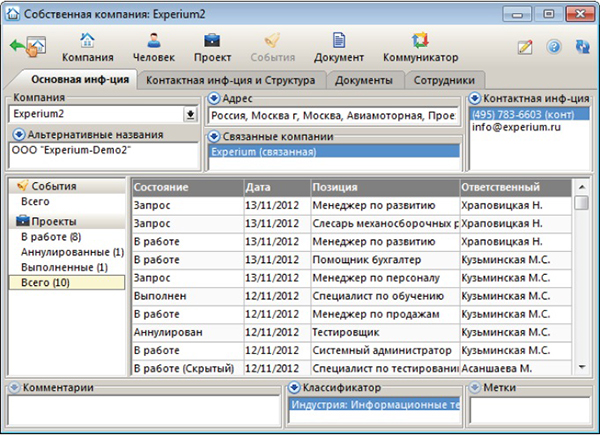Expand the Контактная инф-ция section arrow
Viewport: 600px width, 435px height.
[x=474, y=98]
